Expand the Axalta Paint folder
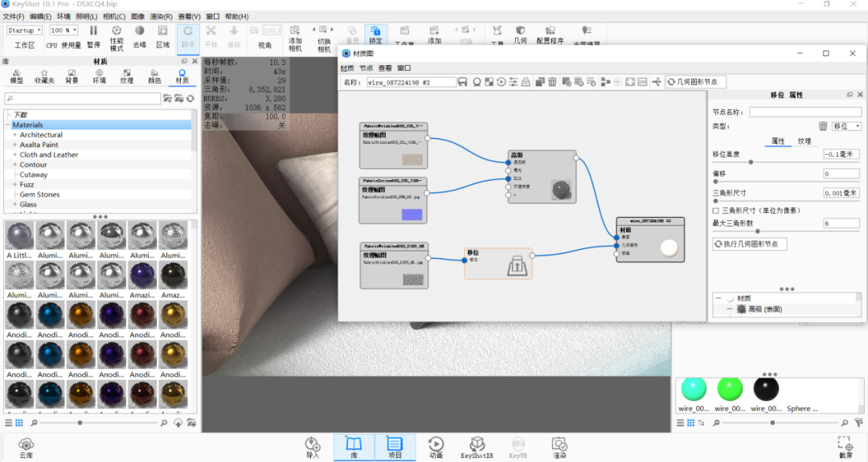 coord(15,145)
